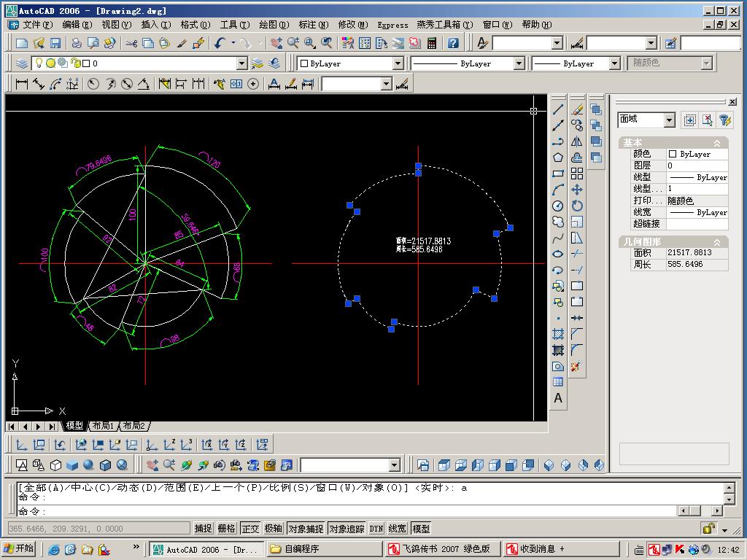Select the Circle draw tool
Viewport: 747px width, 560px height.
pos(558,206)
